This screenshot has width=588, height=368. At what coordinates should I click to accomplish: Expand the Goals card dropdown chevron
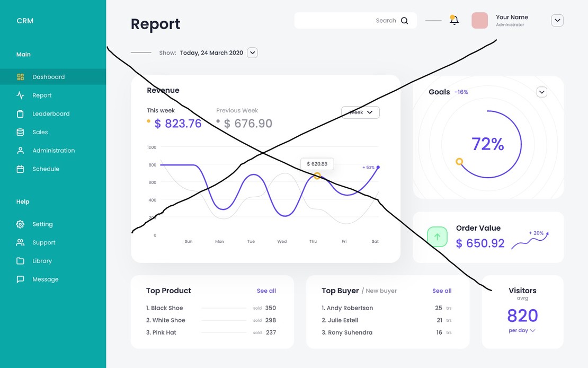click(x=541, y=92)
